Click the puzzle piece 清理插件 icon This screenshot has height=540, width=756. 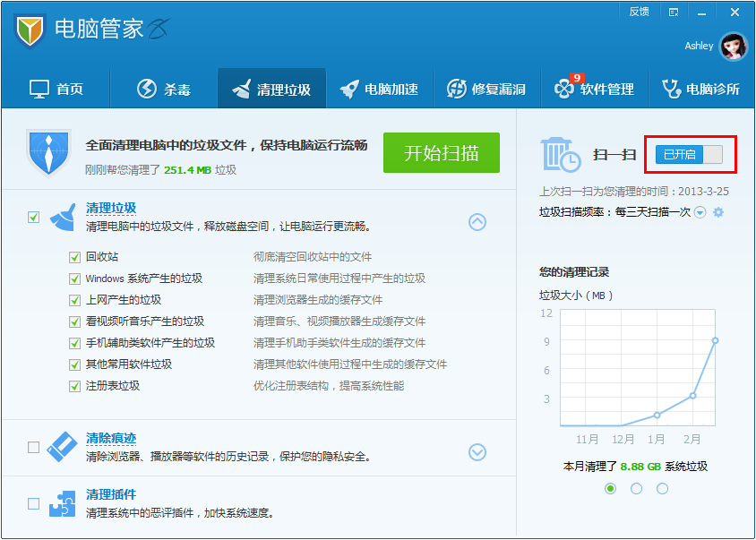coord(63,503)
